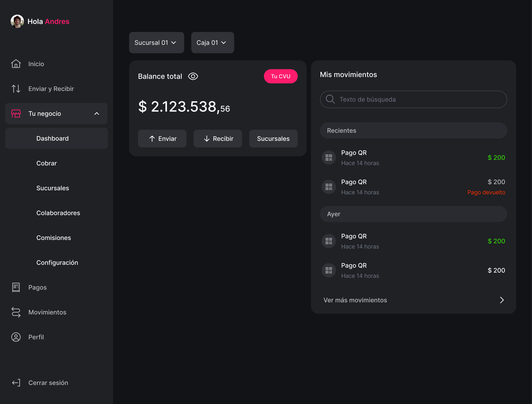This screenshot has height=404, width=532.
Task: Click the Inicio label in sidebar
Action: (36, 64)
